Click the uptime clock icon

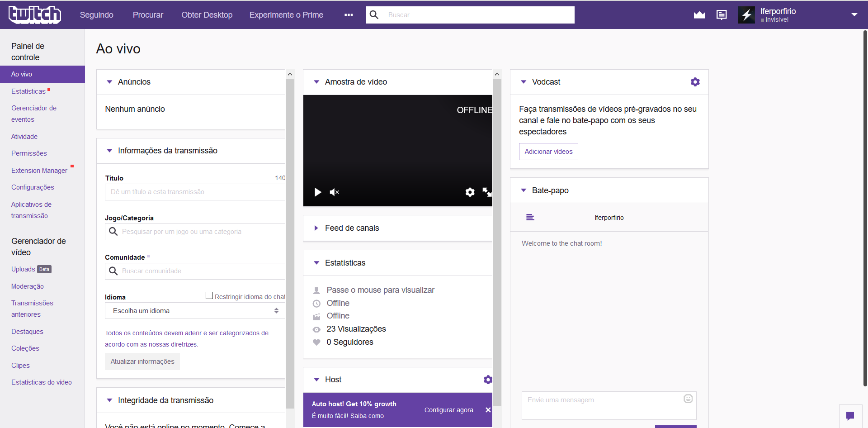pos(316,304)
